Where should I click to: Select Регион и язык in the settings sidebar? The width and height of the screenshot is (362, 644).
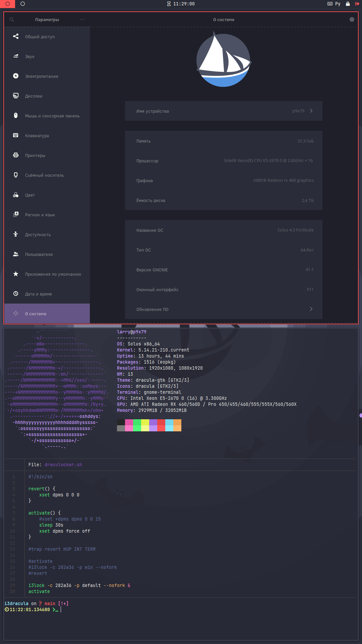[47, 215]
